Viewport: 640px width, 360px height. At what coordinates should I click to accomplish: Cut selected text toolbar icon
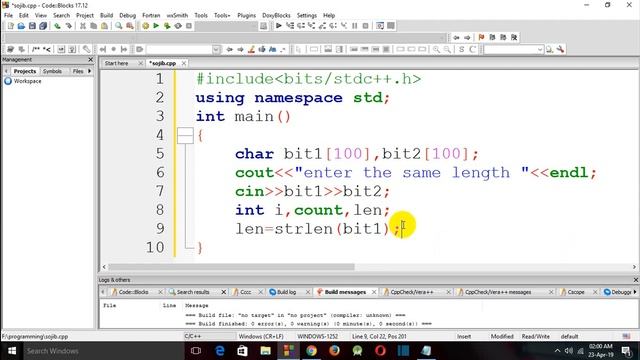pos(83,26)
